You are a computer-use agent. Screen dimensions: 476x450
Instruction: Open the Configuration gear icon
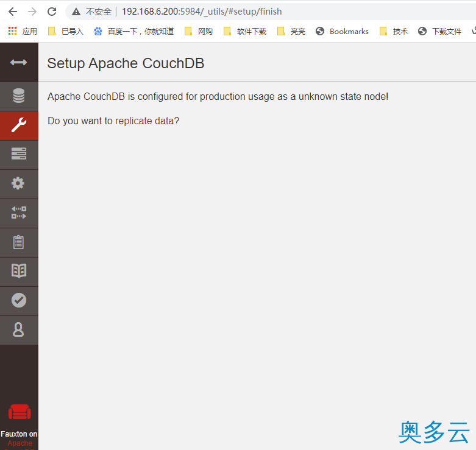pyautogui.click(x=19, y=183)
